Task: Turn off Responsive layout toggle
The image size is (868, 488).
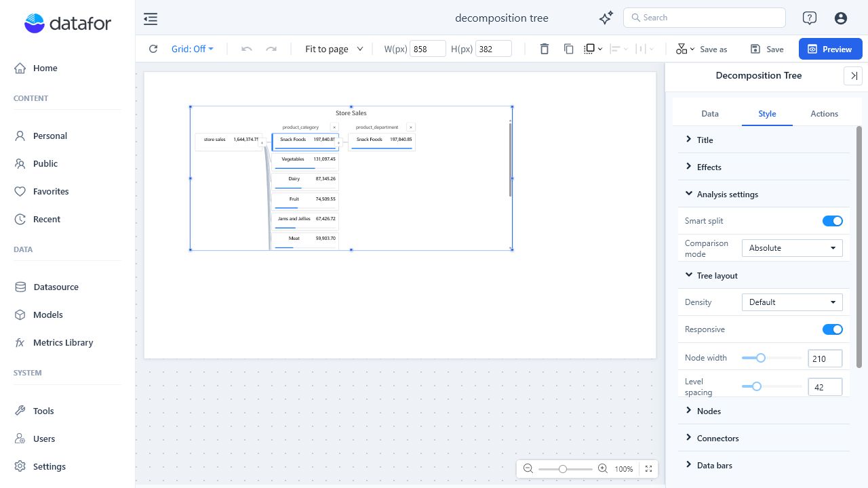Action: 833,329
